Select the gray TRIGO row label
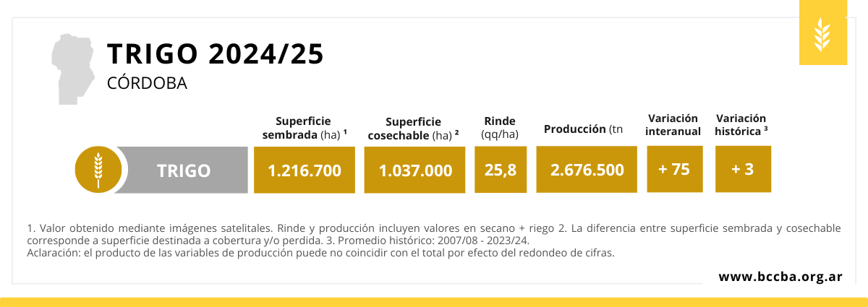The height and width of the screenshot is (307, 868). [184, 170]
